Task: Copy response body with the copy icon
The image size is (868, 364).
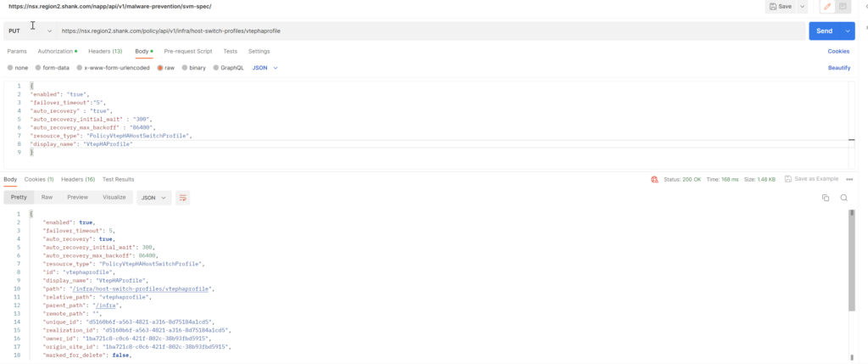Action: [x=825, y=197]
